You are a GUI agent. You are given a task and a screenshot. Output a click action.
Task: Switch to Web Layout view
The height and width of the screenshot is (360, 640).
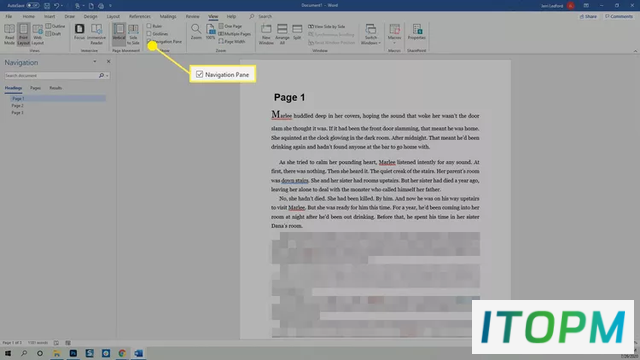[x=38, y=34]
